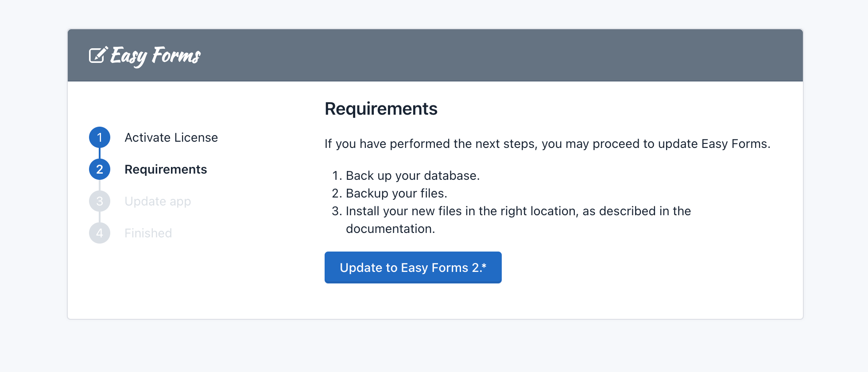868x372 pixels.
Task: Click the greyed step 4 circle
Action: [x=100, y=233]
